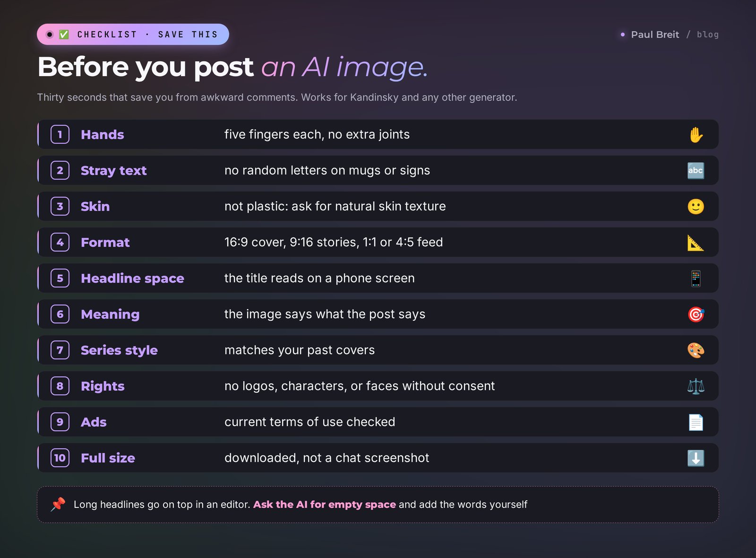Click the italic 'an AI image.' heading text

pos(344,67)
